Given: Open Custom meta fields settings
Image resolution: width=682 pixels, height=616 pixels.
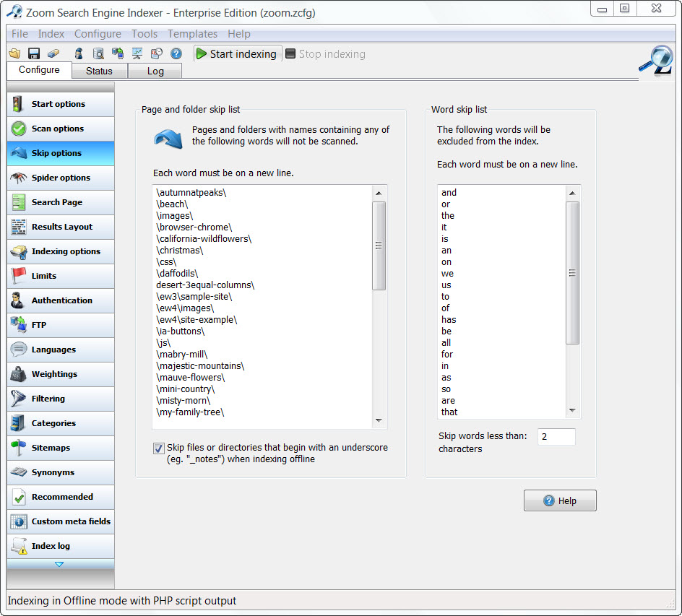Looking at the screenshot, I should [61, 521].
